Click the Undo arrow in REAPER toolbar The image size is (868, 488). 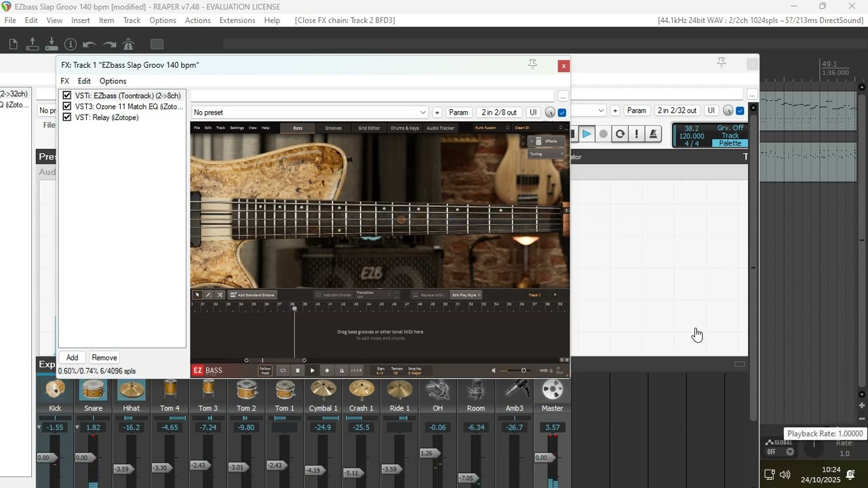(90, 45)
